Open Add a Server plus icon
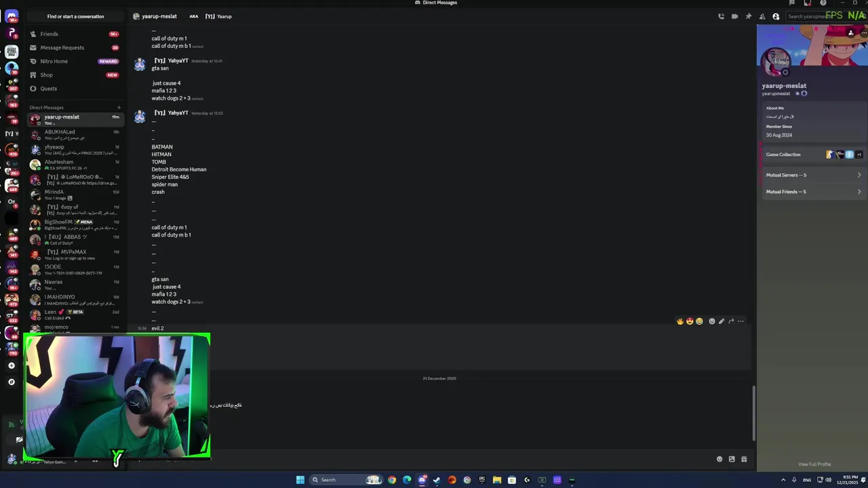Screen dimensions: 868x488 click(x=12, y=365)
